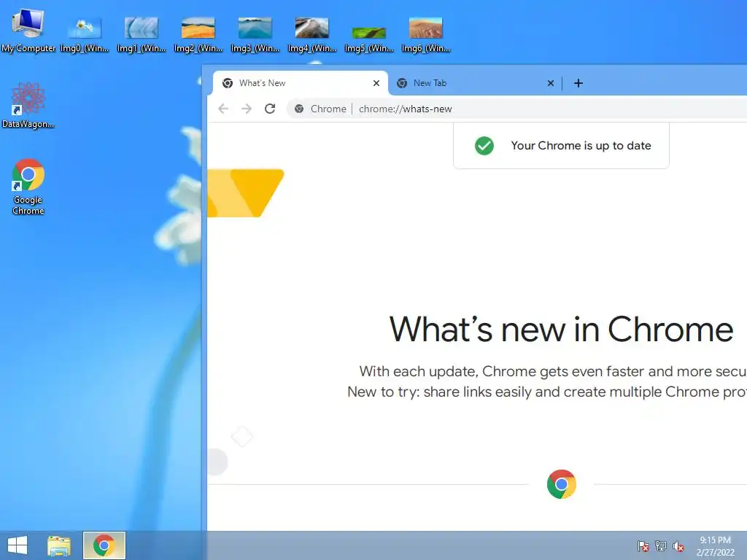Close the New Tab tab
This screenshot has height=560, width=747.
(551, 83)
